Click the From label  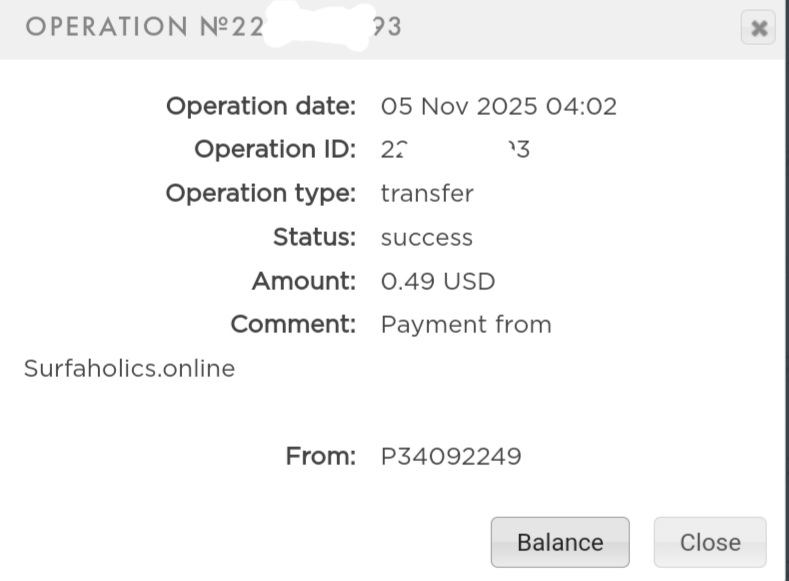click(320, 457)
